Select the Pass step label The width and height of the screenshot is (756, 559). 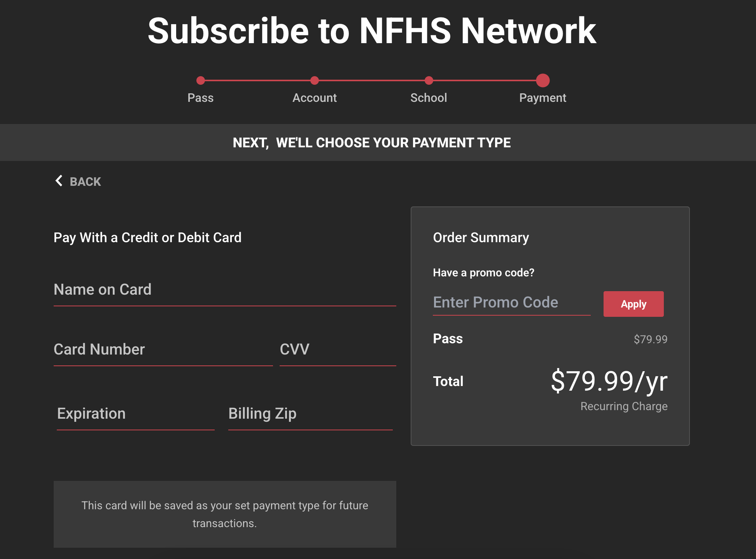pos(201,98)
